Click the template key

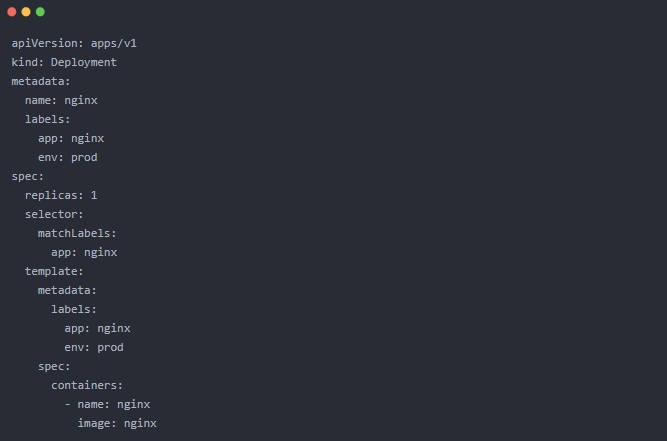[54, 271]
